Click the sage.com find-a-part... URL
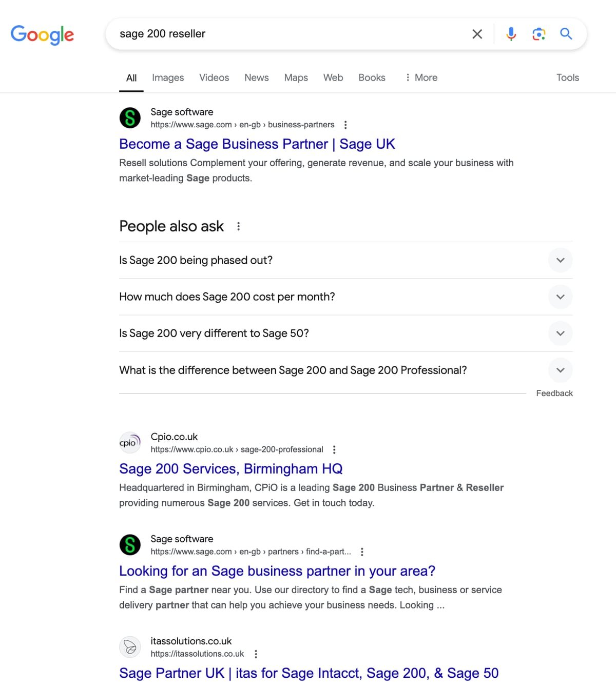This screenshot has width=616, height=687. click(251, 552)
